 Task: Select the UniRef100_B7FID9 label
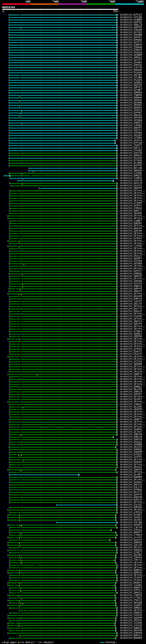(x=131, y=143)
